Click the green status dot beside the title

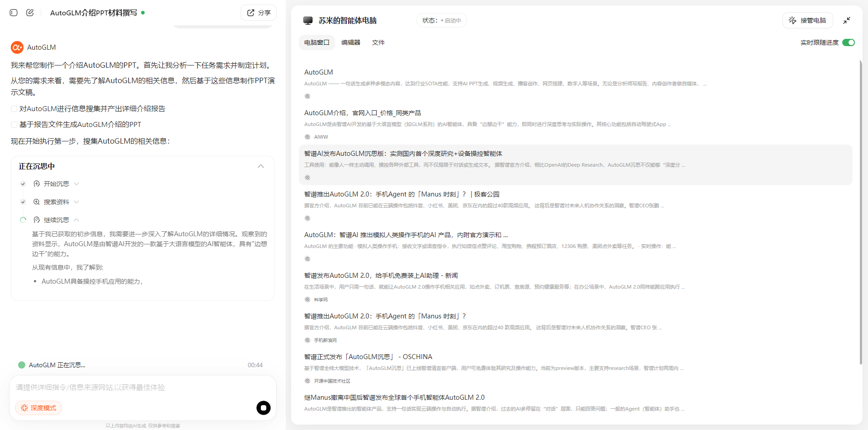tap(143, 13)
